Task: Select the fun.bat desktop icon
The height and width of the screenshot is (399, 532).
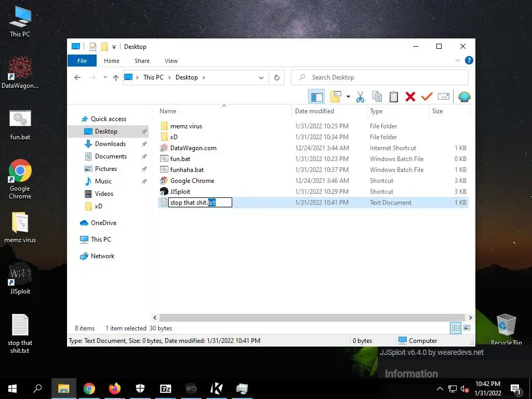Action: (20, 125)
